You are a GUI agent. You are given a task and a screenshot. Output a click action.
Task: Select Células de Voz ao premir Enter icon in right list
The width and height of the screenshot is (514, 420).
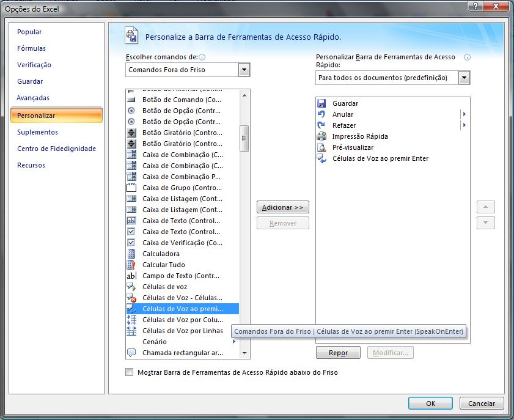coord(321,158)
